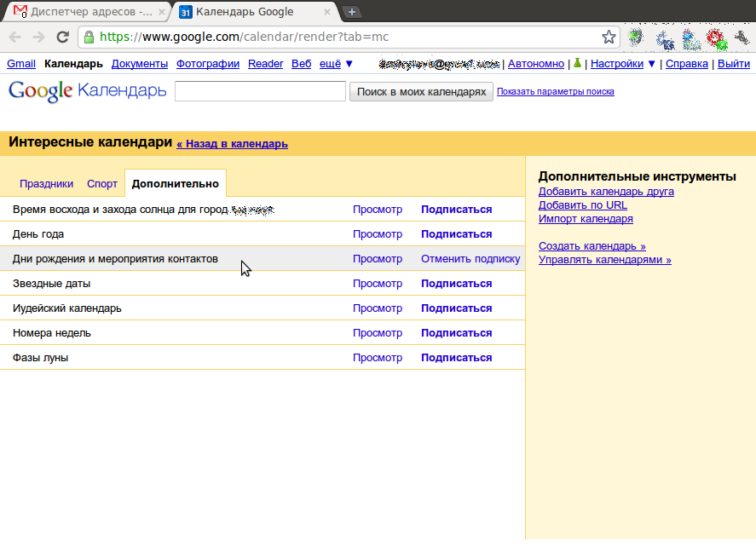The image size is (756, 547).
Task: Click the green lock security icon
Action: 89,37
